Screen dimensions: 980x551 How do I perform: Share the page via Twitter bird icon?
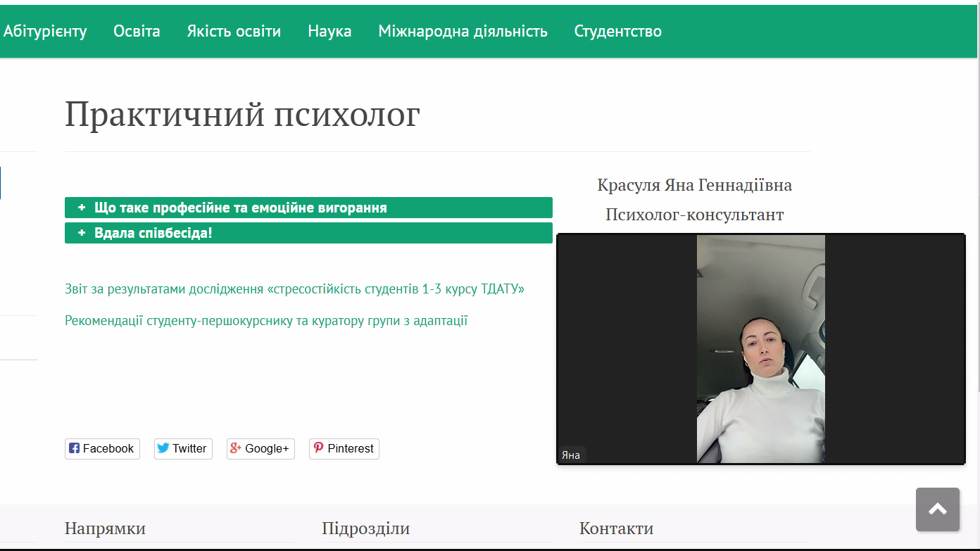click(163, 448)
